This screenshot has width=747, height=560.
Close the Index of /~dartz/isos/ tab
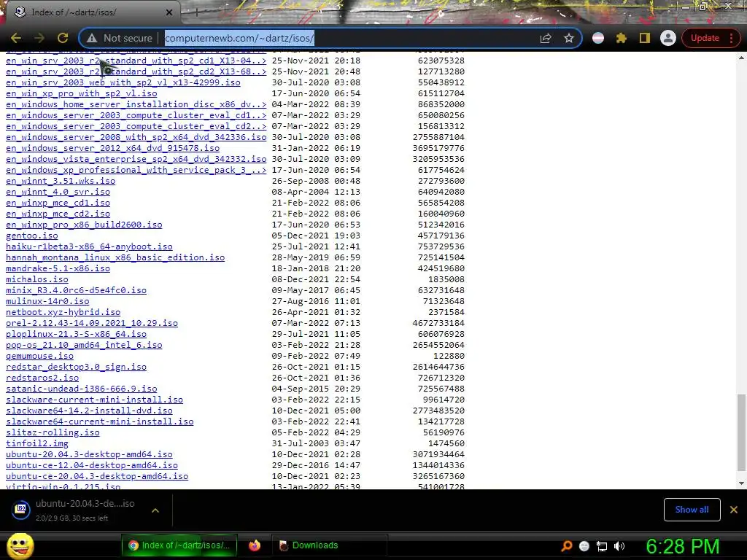click(x=169, y=12)
